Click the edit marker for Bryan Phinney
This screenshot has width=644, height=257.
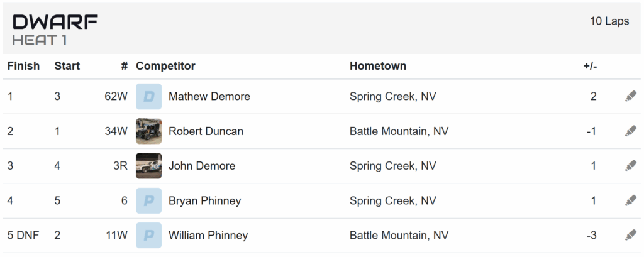tap(630, 200)
